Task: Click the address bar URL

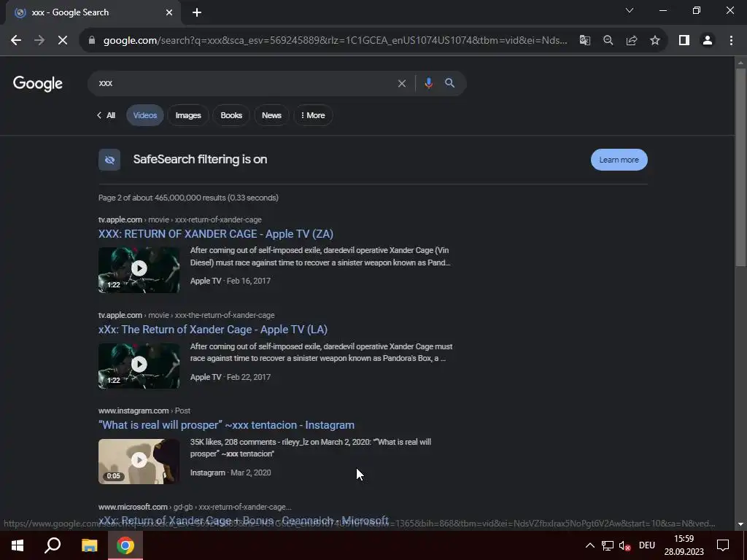Action: [x=335, y=41]
